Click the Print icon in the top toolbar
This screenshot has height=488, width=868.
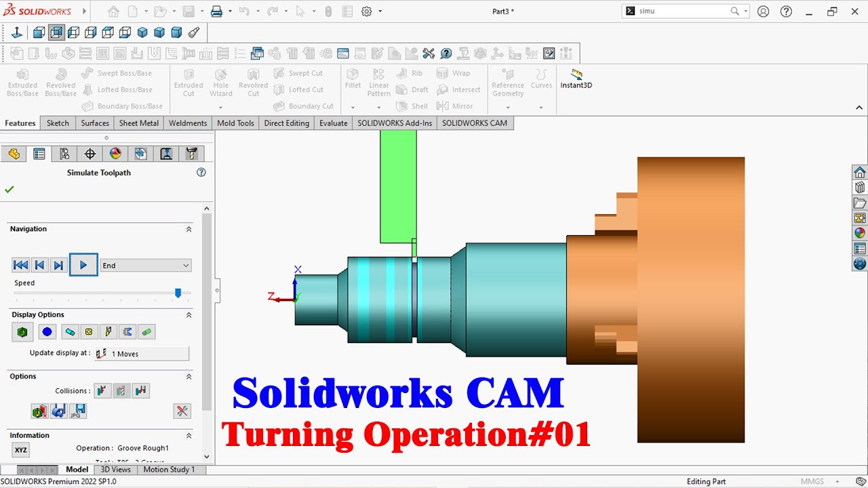coord(216,12)
